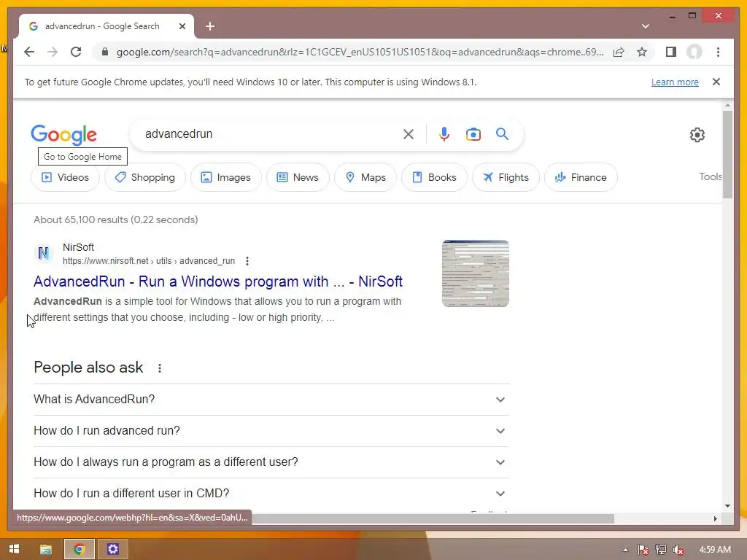Click the muted volume tray icon
Screen dimensions: 747x560
(678, 550)
